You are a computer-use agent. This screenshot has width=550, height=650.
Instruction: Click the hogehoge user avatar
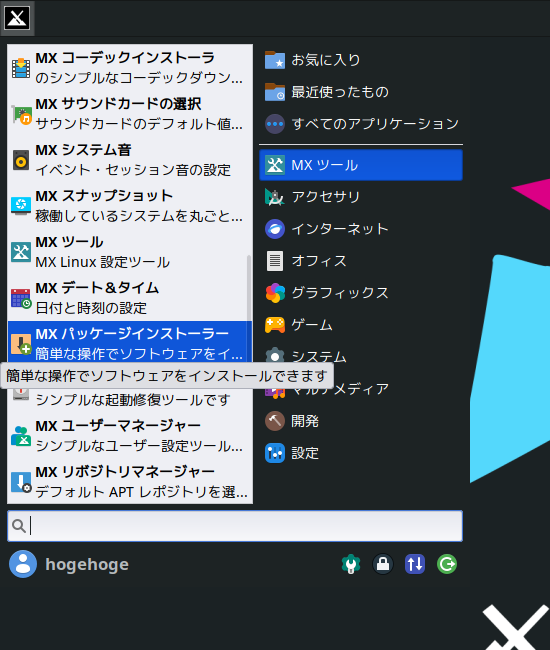click(23, 564)
